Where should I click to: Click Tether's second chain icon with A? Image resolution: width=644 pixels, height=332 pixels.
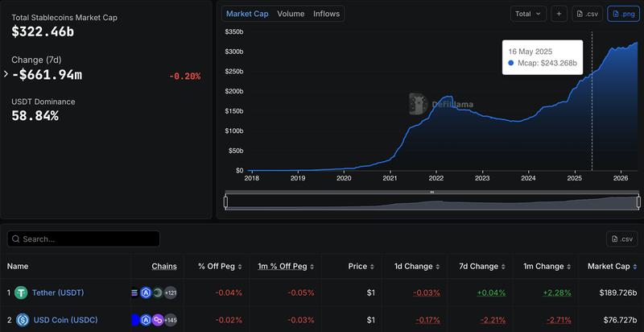[146, 293]
